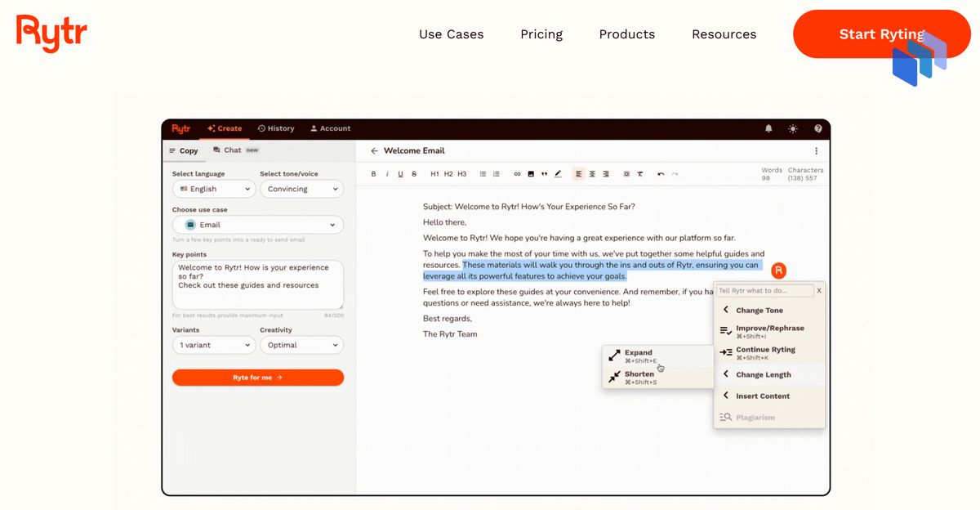980x510 pixels.
Task: Choose Continue Ryting from the popup menu
Action: click(x=769, y=353)
